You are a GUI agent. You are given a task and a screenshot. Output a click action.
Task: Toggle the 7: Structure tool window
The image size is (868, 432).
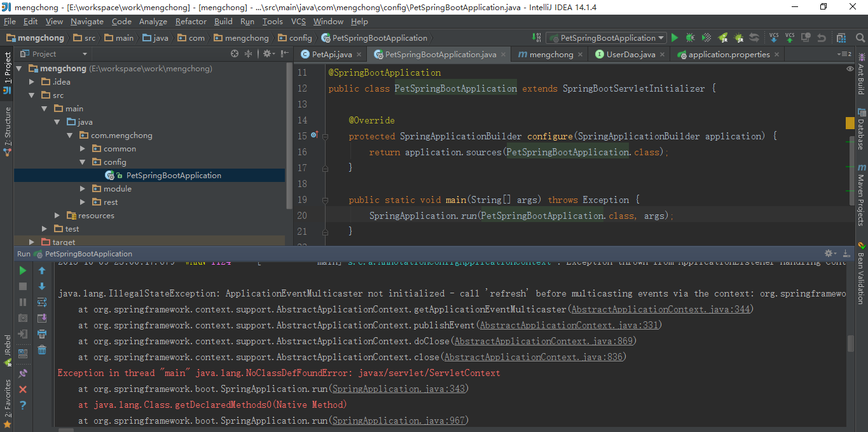[x=7, y=131]
